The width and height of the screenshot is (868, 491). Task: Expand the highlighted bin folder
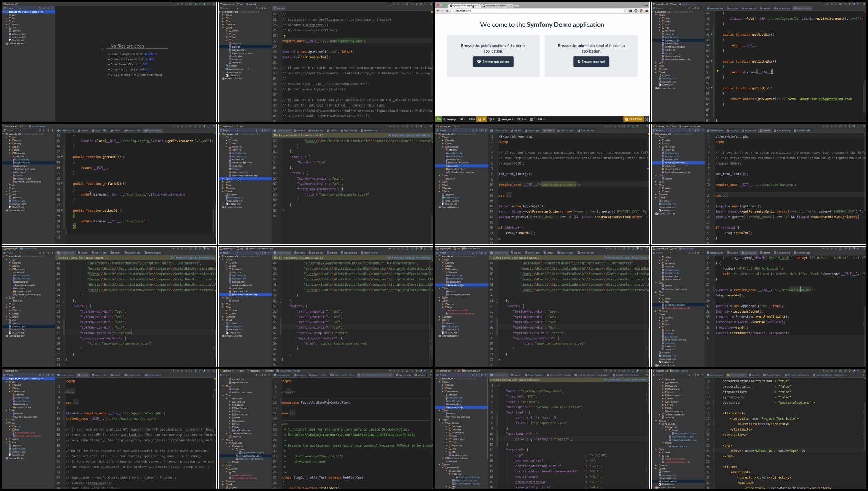click(223, 178)
